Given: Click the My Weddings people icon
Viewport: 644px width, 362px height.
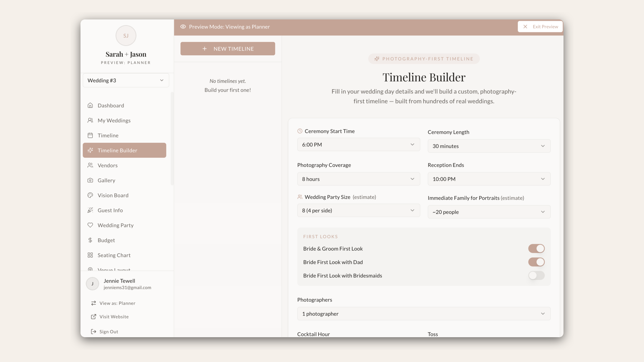Looking at the screenshot, I should [x=90, y=120].
